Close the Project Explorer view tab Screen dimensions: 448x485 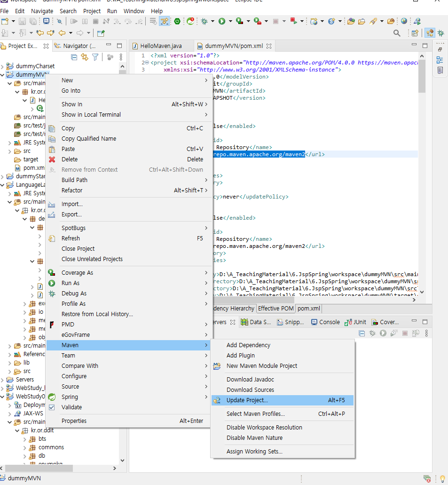(46, 46)
